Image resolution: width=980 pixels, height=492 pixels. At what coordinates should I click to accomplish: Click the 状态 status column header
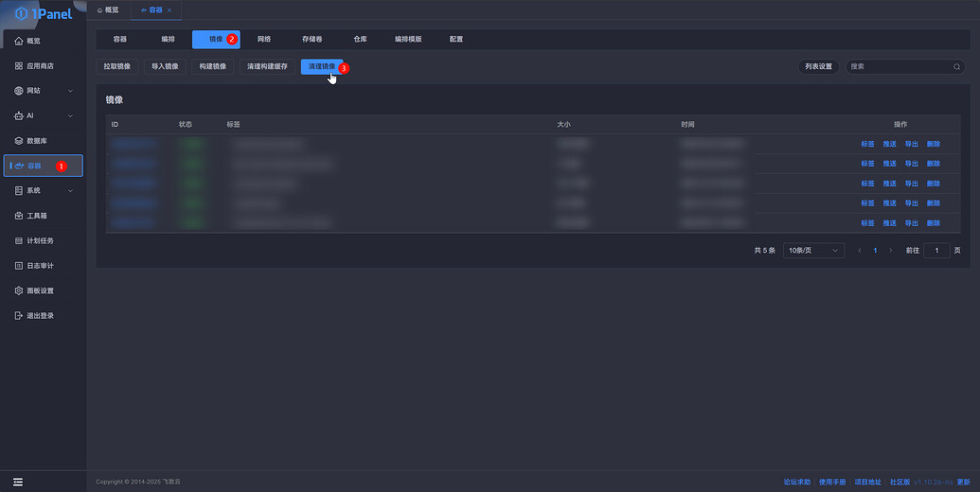[186, 124]
